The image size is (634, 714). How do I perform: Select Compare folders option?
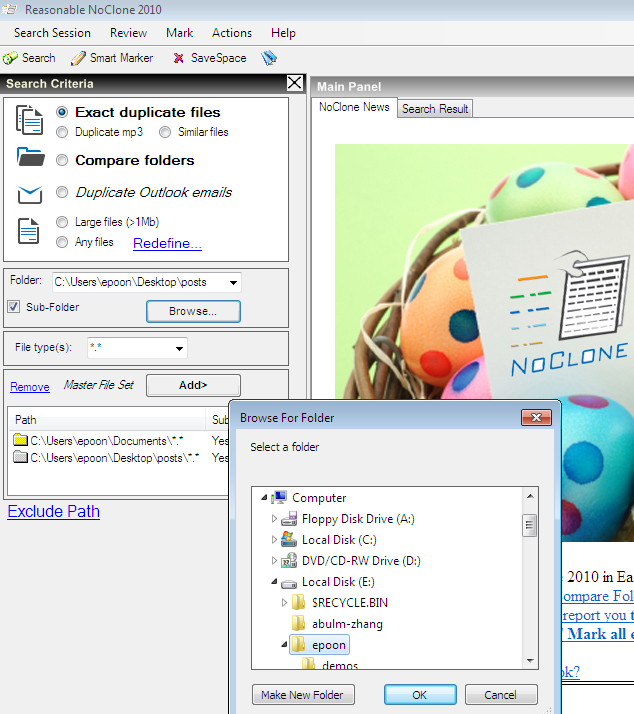pos(62,160)
